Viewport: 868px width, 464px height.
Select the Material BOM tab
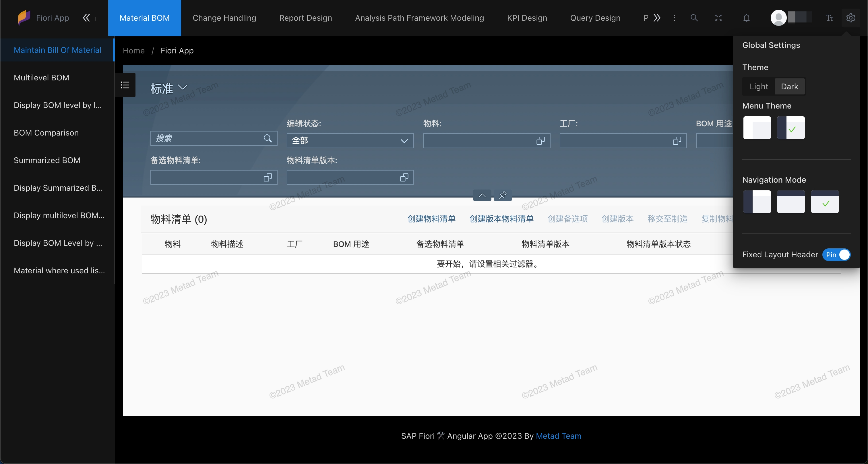click(145, 18)
